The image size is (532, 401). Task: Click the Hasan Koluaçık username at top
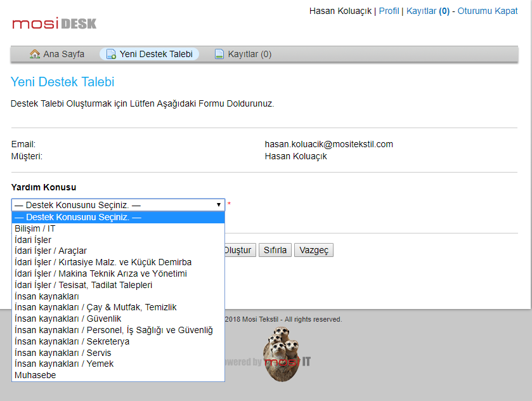pos(341,11)
